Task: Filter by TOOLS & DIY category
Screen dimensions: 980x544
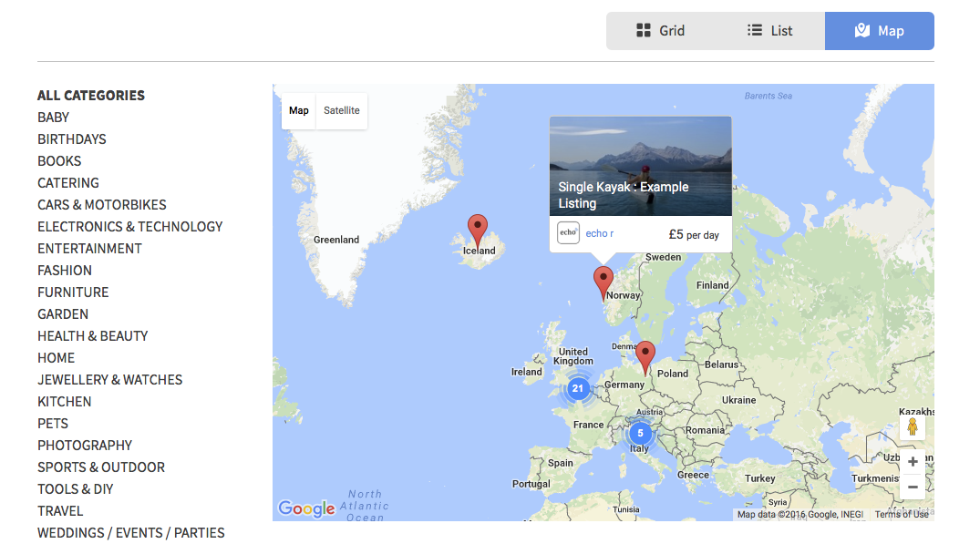Action: click(x=75, y=489)
